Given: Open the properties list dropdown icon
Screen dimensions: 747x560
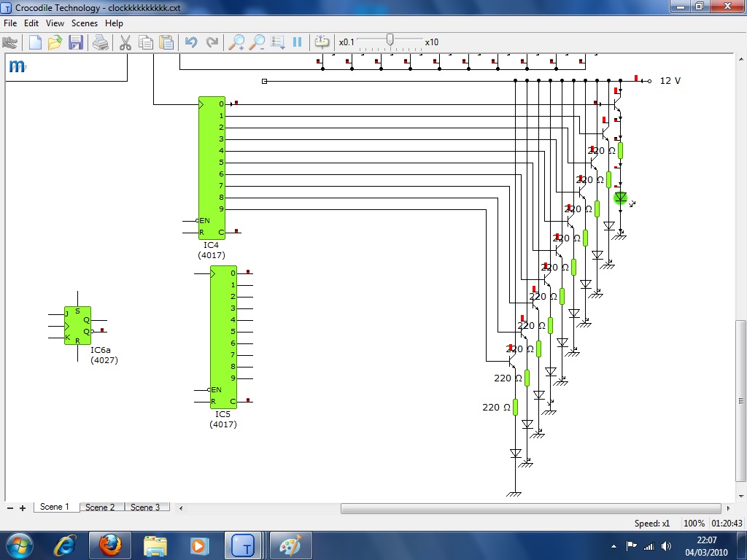Looking at the screenshot, I should point(278,42).
